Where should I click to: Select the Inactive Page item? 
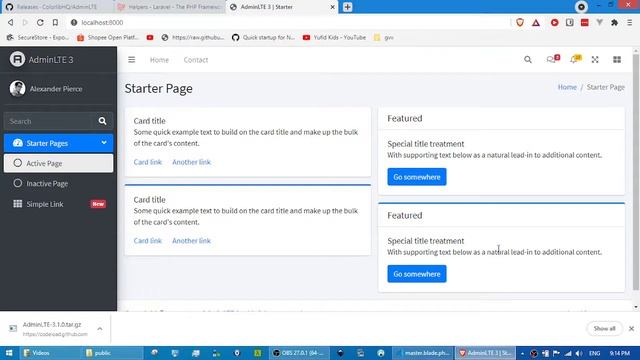[58, 184]
